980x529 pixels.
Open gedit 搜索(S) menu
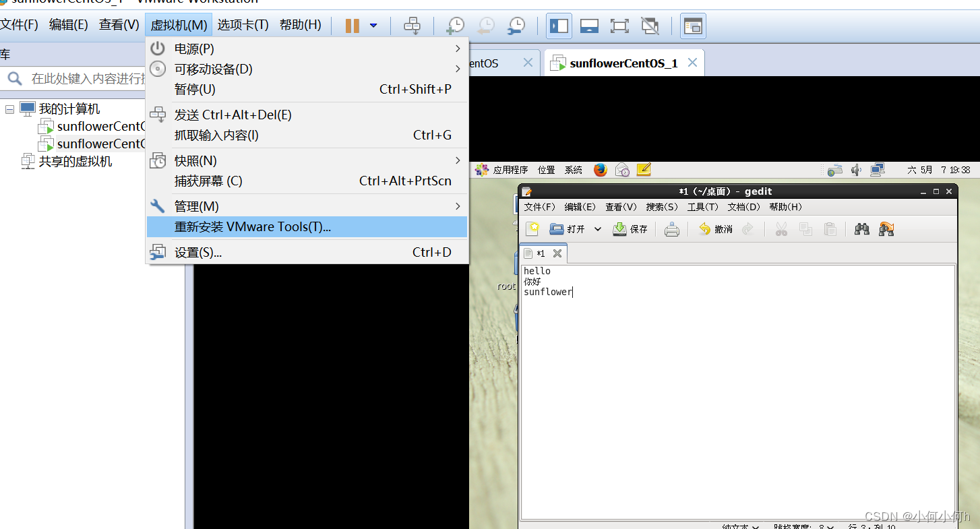(662, 207)
